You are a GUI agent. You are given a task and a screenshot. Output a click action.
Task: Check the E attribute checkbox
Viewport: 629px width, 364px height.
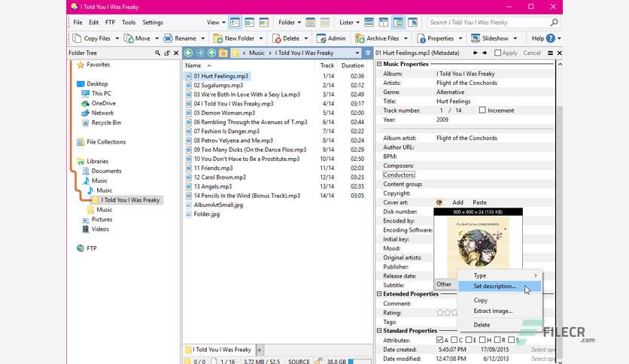click(469, 340)
